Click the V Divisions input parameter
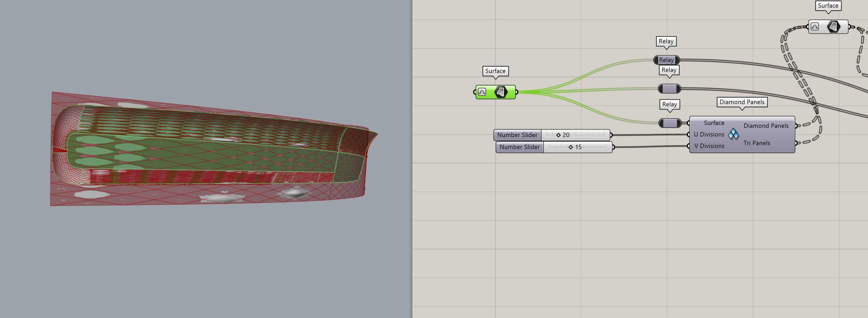 pyautogui.click(x=709, y=146)
